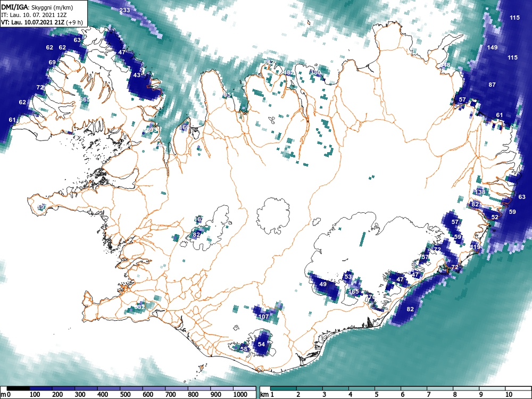The height and width of the screenshot is (399, 532).
Task: Click the visibility value '107' in the south
Action: (x=264, y=317)
